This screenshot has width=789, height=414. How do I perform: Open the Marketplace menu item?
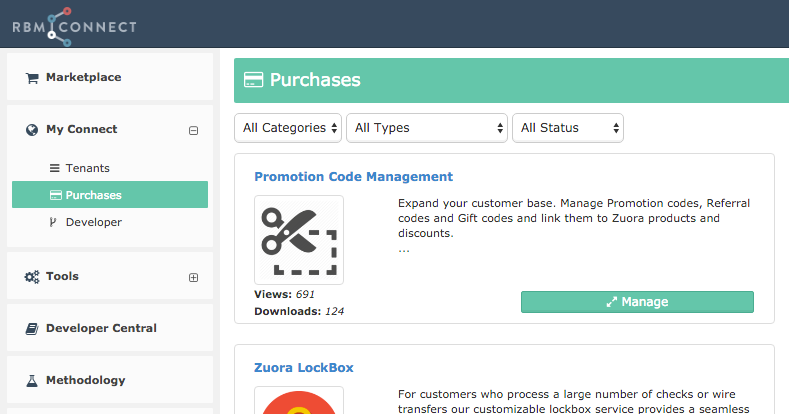[110, 77]
